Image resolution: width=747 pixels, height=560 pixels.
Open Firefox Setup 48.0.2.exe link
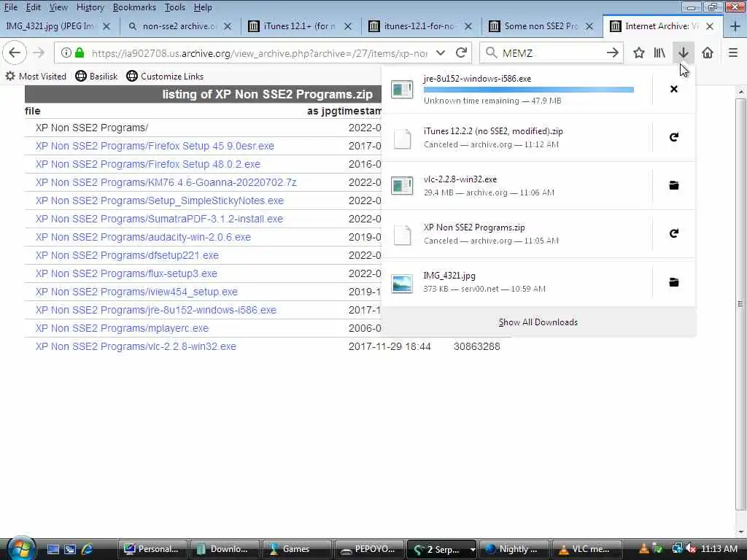pyautogui.click(x=147, y=164)
